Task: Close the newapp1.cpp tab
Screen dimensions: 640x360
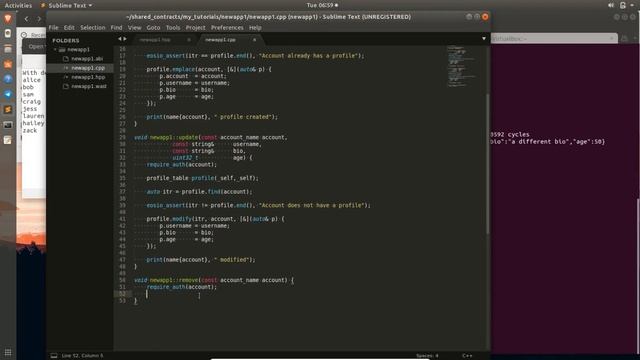Action: click(254, 40)
